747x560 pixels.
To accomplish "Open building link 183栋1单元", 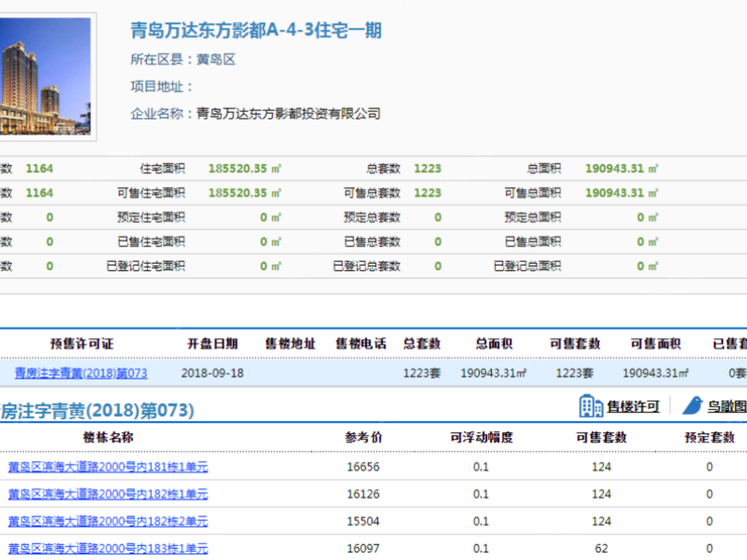I will tap(108, 549).
